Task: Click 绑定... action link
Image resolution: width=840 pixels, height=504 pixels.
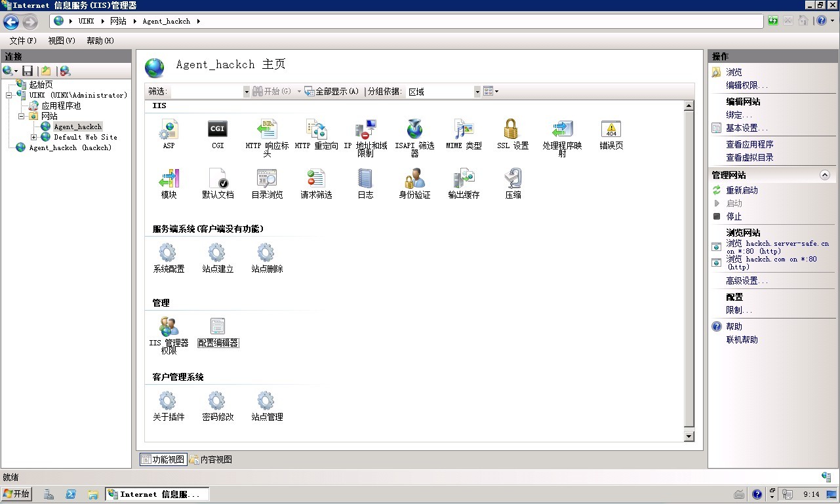Action: (738, 115)
